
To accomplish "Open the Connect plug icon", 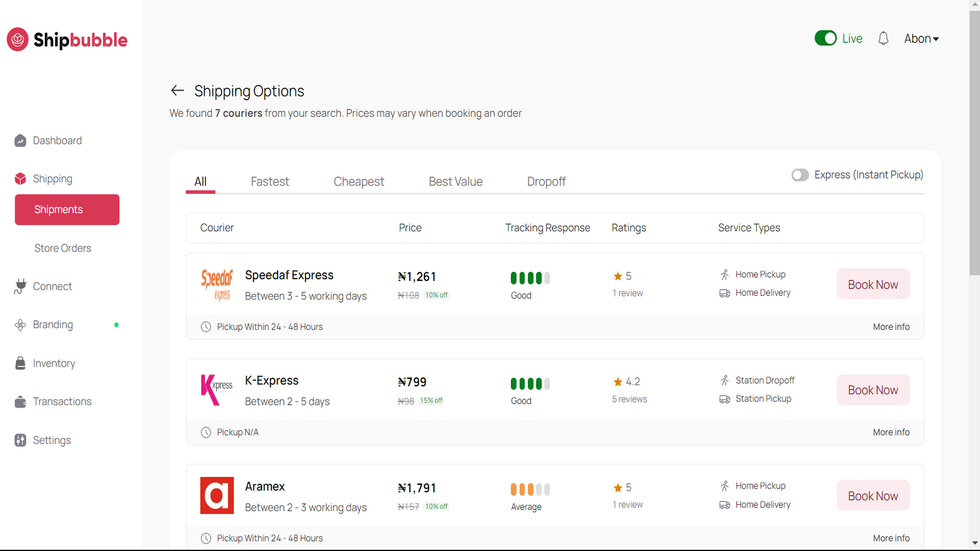I will [20, 287].
